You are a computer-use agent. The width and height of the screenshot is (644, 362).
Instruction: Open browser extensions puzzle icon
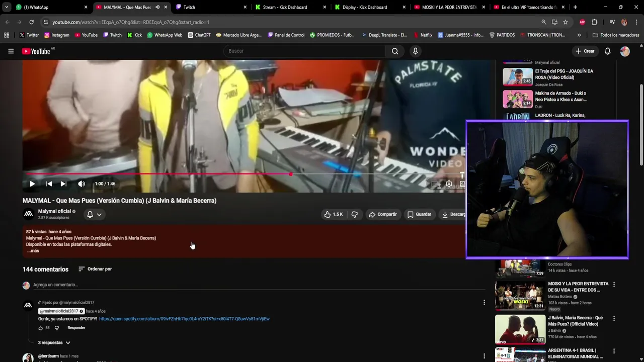(x=594, y=22)
